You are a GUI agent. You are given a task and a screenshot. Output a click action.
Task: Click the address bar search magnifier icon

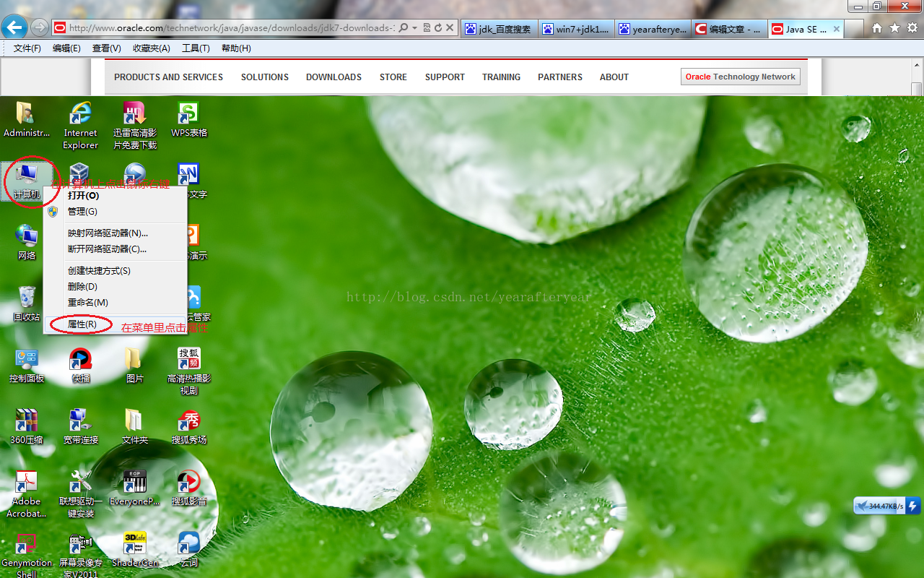pos(403,27)
